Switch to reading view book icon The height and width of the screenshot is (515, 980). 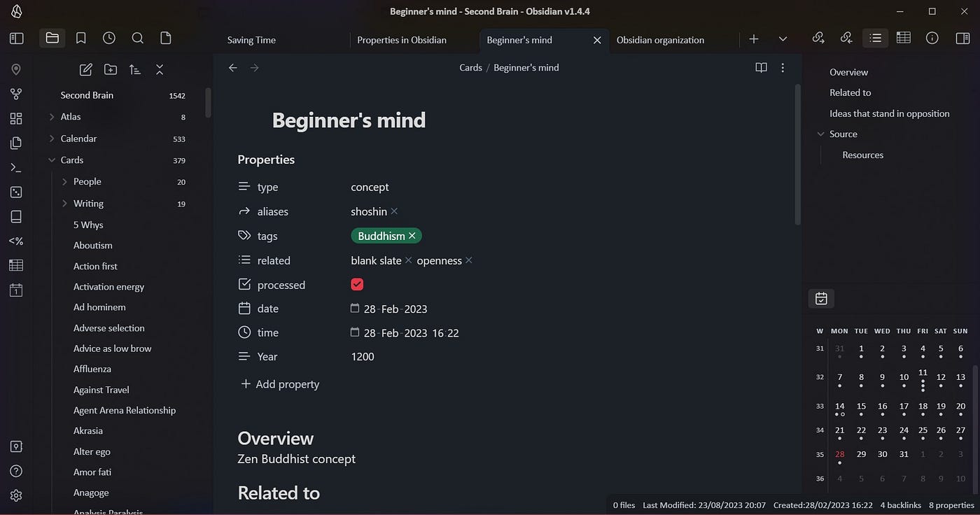761,68
